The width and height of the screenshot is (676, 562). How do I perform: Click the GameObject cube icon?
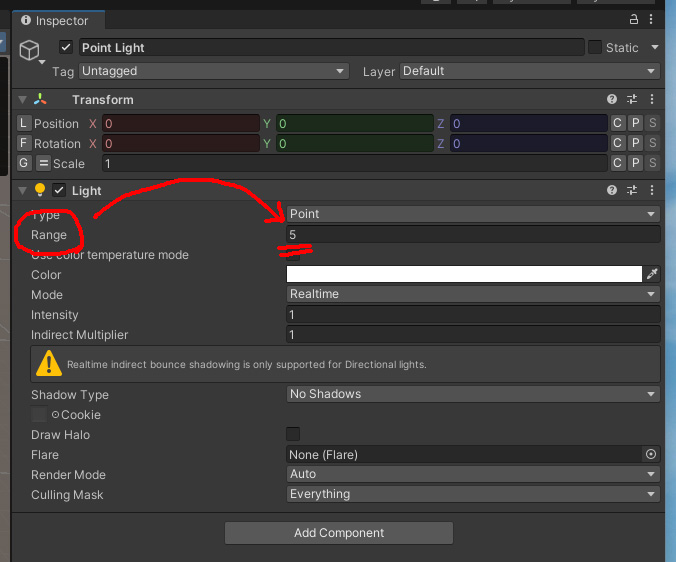(x=30, y=50)
